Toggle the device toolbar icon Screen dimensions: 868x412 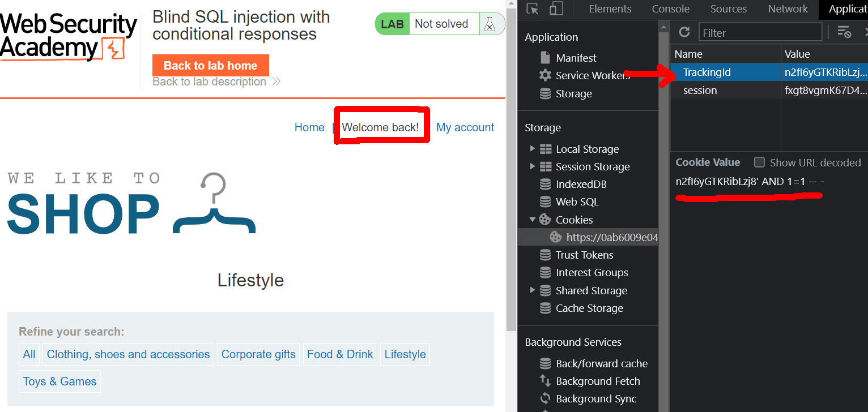(556, 8)
